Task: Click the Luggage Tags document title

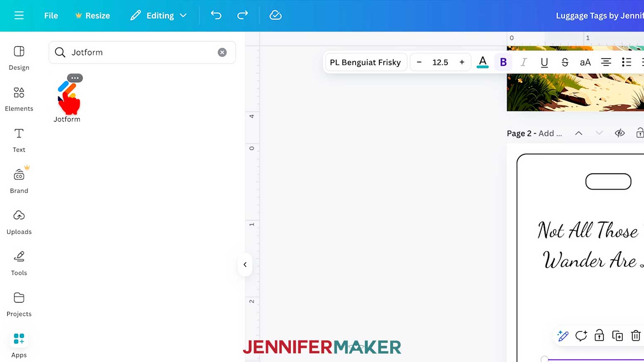Action: (x=600, y=16)
